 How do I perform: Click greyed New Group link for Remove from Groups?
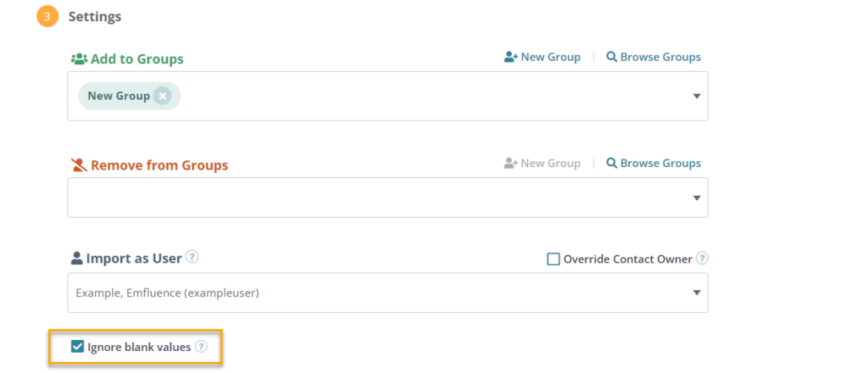[x=542, y=164]
